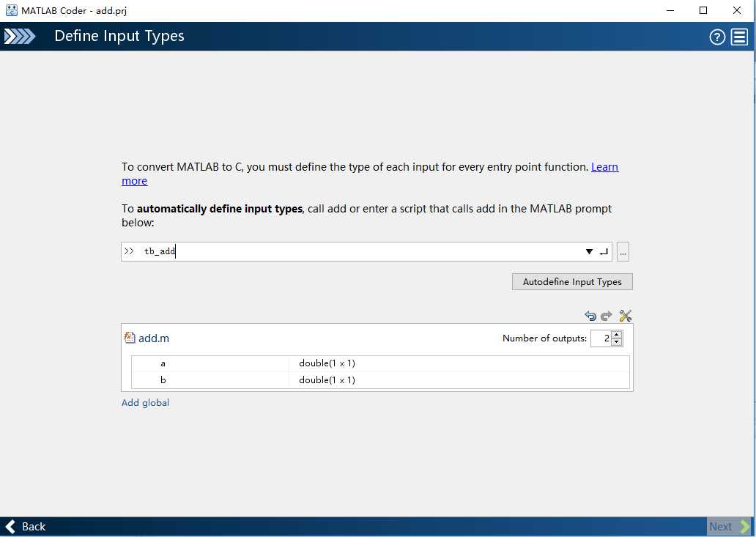Select type double(1 x 1) for input a
Image resolution: width=756 pixels, height=537 pixels.
pos(327,363)
